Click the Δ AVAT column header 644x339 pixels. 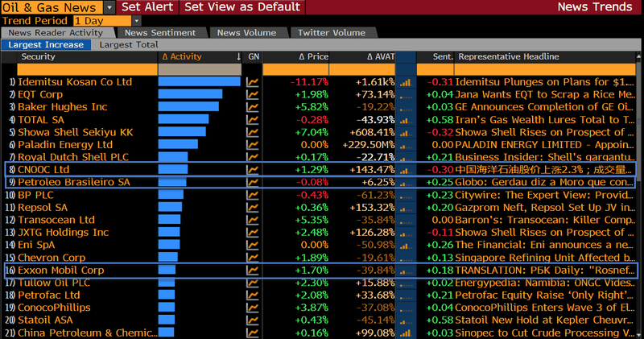coord(362,56)
